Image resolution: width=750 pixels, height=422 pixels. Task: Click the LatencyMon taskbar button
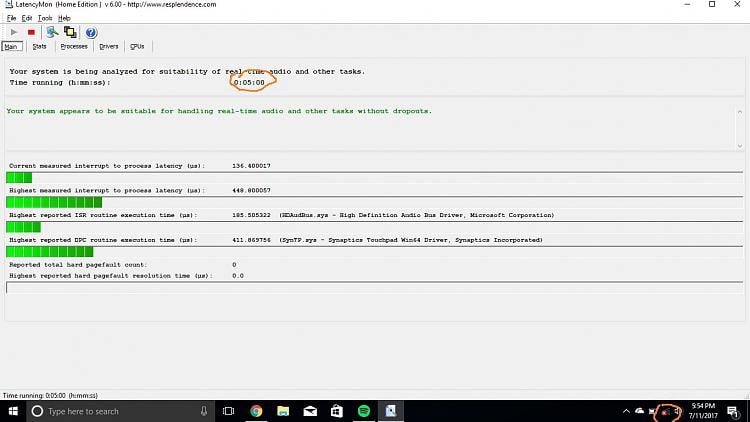391,411
